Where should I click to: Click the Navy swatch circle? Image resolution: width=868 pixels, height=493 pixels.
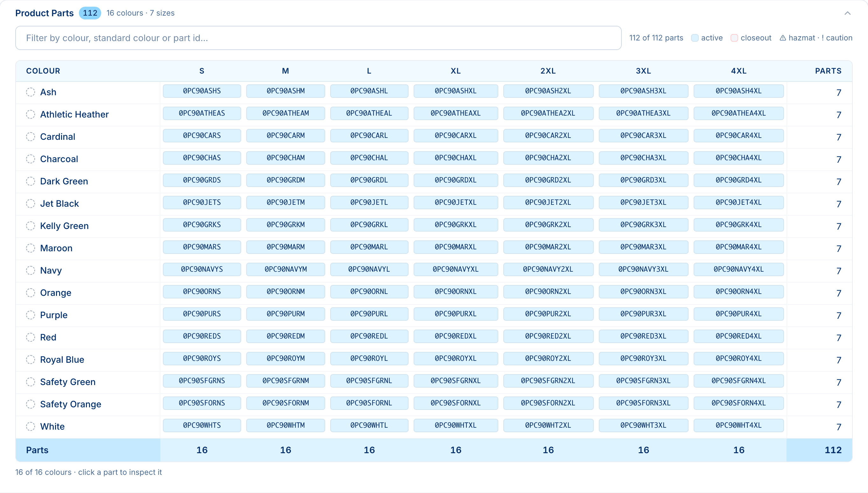click(x=31, y=270)
